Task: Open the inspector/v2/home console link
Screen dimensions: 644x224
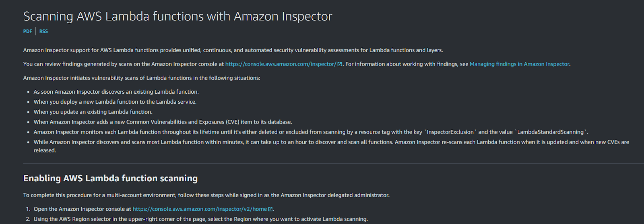Action: click(200, 209)
